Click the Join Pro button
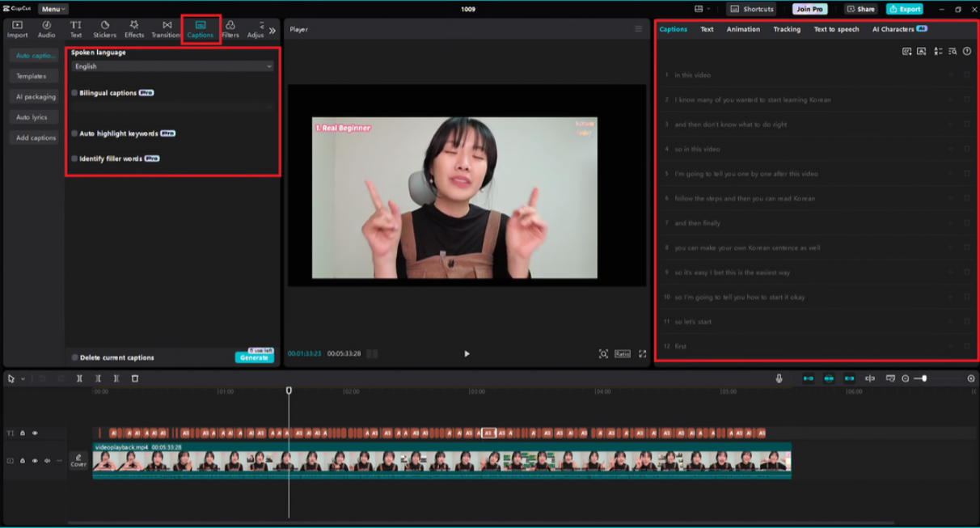 click(x=809, y=9)
